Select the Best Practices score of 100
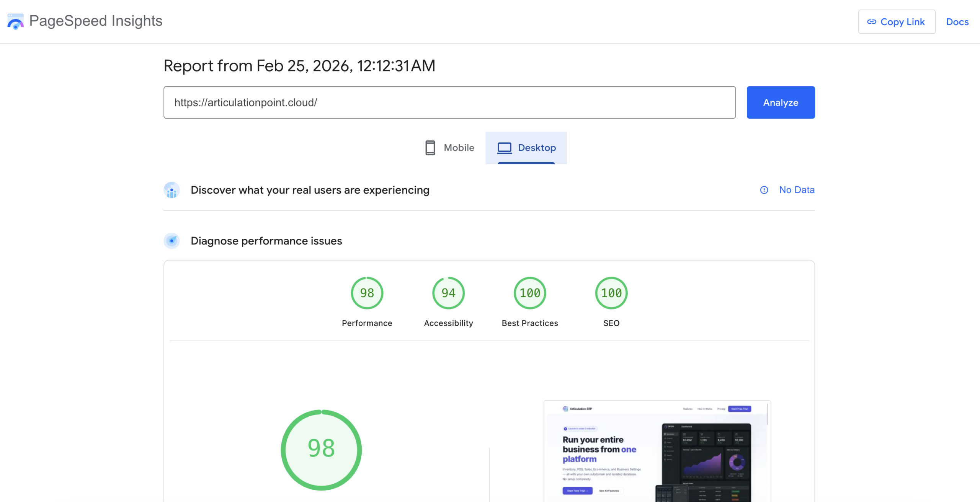The width and height of the screenshot is (980, 502). coord(530,293)
